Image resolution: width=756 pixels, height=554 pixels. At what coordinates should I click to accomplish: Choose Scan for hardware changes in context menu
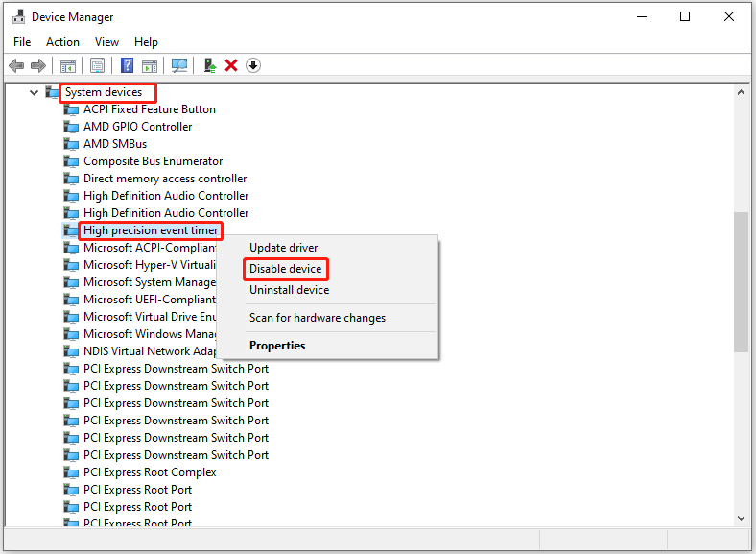318,318
